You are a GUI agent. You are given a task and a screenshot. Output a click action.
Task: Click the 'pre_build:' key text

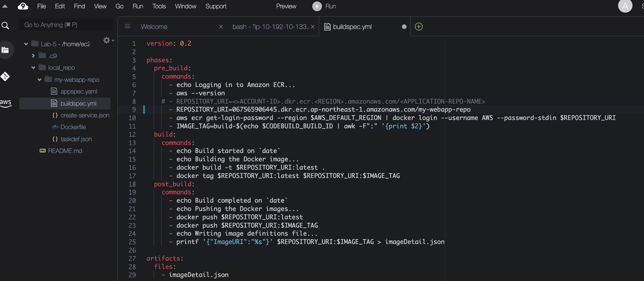[172, 68]
